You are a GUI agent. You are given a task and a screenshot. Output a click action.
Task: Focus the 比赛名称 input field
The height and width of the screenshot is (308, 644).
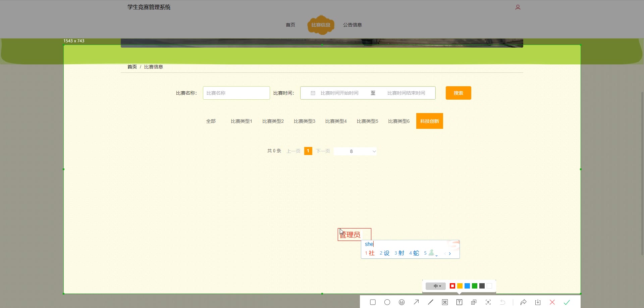click(x=236, y=93)
